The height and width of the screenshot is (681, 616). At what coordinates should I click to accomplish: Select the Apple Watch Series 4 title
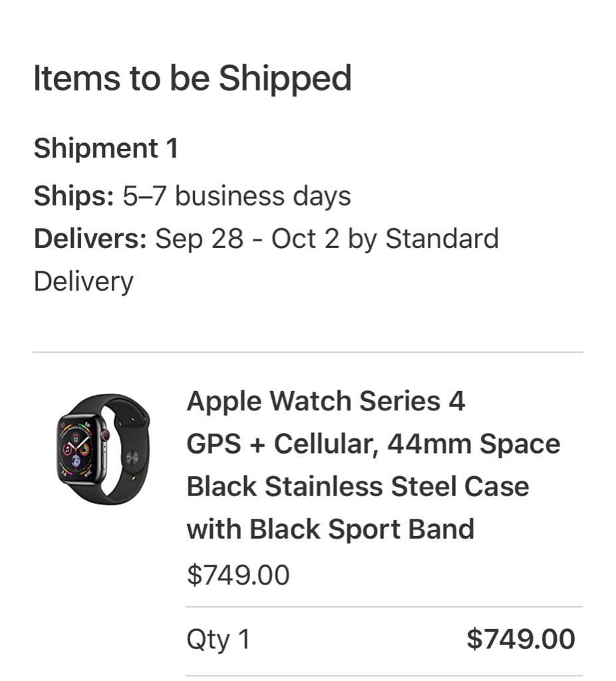tap(326, 400)
